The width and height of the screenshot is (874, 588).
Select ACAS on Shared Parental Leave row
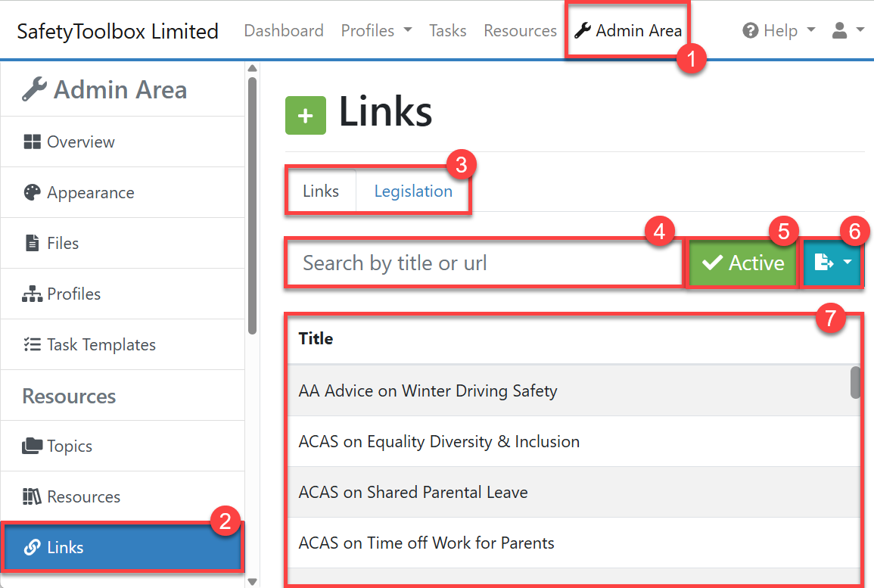coord(413,493)
